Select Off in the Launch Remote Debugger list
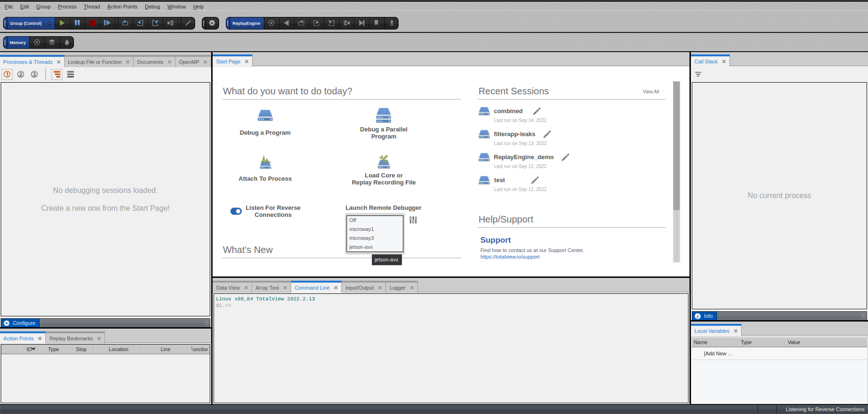 (375, 220)
